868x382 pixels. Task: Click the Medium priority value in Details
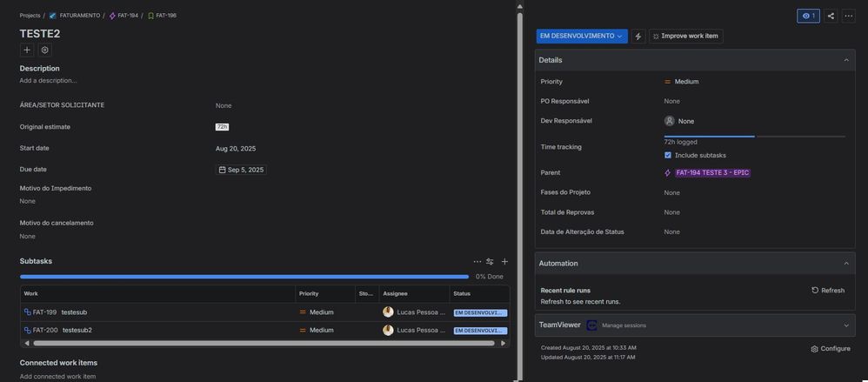(682, 82)
